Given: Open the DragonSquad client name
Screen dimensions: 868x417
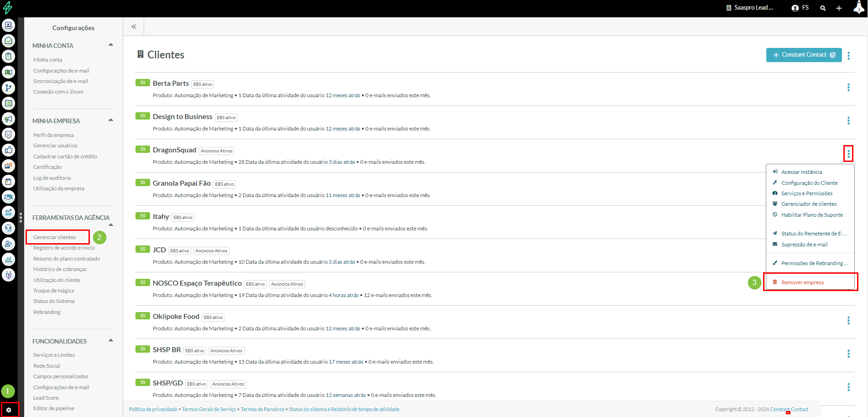Looking at the screenshot, I should click(174, 150).
